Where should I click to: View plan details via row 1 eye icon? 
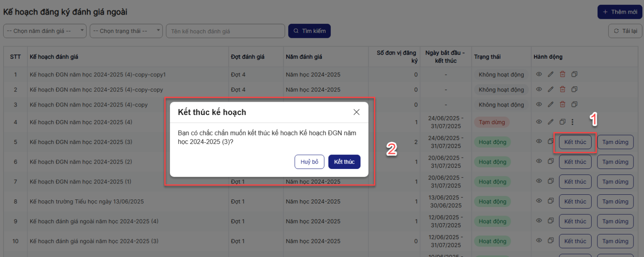539,74
